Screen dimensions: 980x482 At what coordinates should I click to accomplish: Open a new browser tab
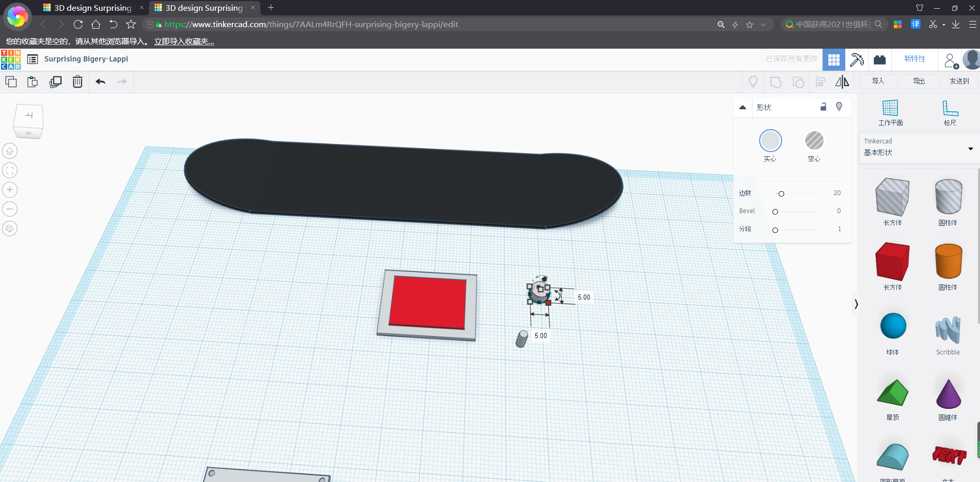pos(271,8)
